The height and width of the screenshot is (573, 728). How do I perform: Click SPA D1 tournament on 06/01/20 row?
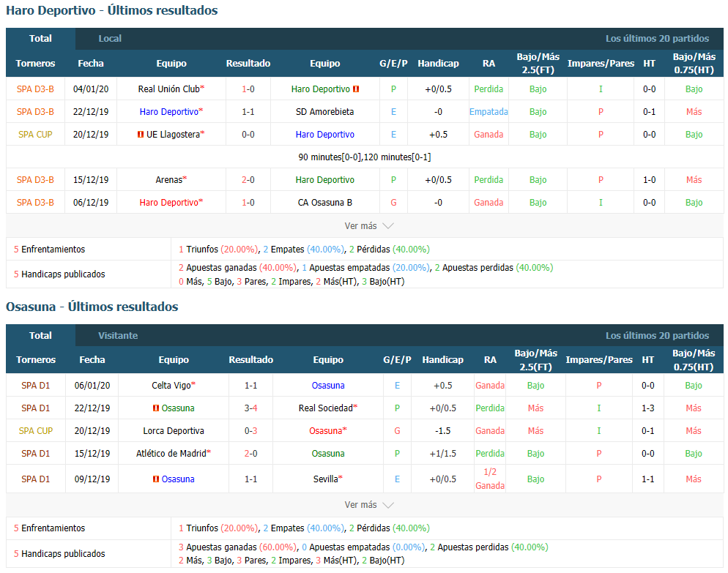pos(36,386)
